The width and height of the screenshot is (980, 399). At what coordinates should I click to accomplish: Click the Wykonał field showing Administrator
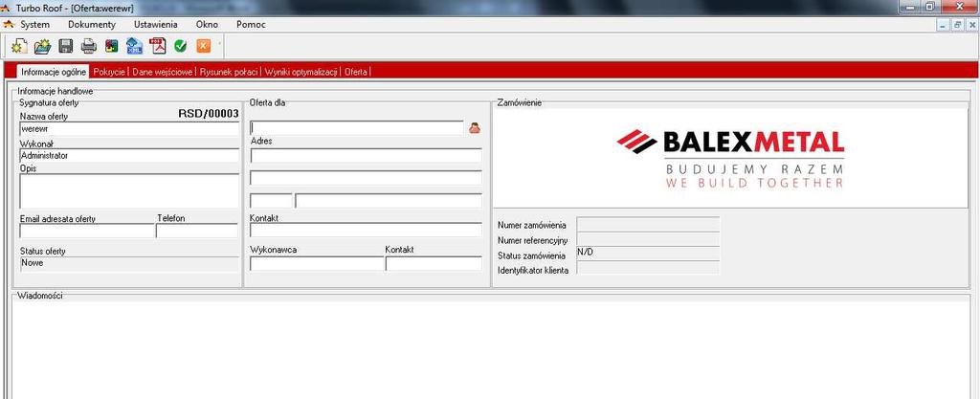129,155
